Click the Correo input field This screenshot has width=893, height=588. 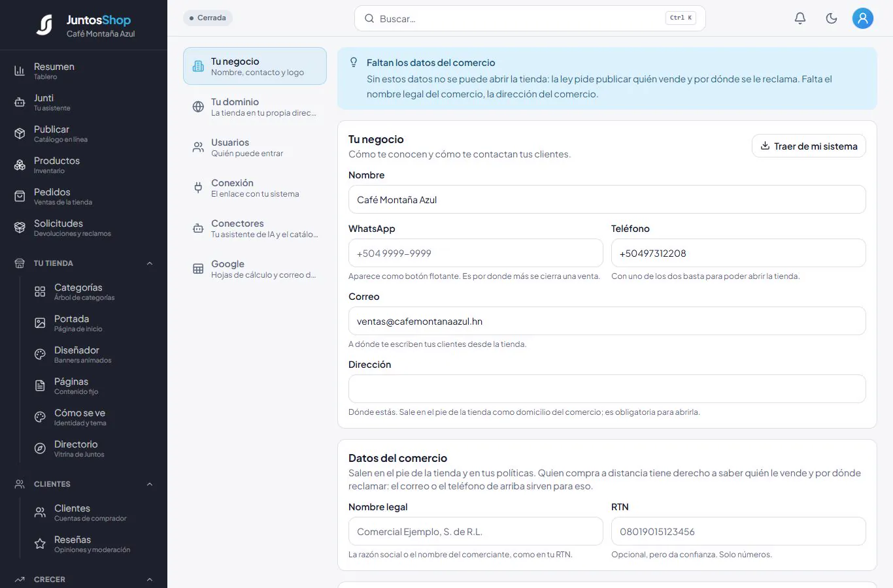tap(607, 321)
